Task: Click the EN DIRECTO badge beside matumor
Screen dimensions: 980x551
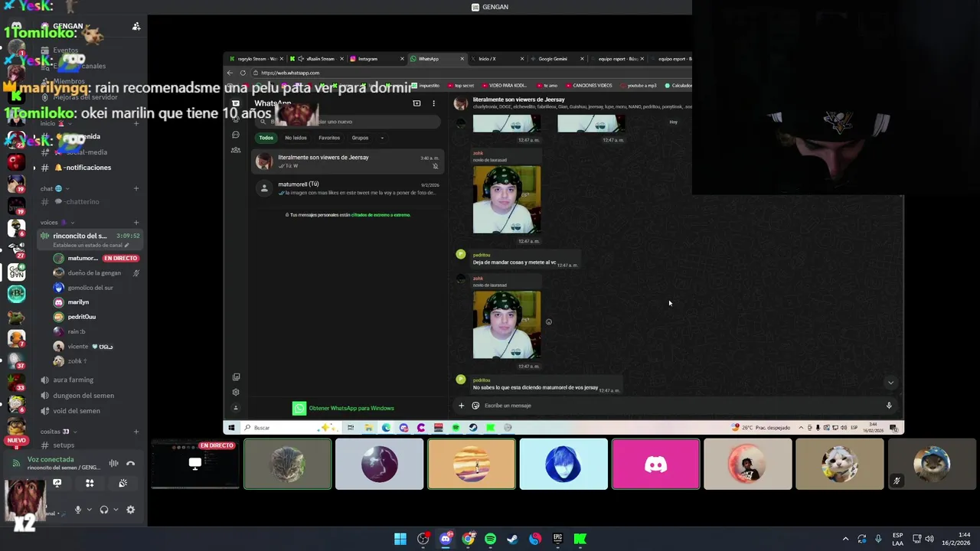Action: [x=121, y=259]
